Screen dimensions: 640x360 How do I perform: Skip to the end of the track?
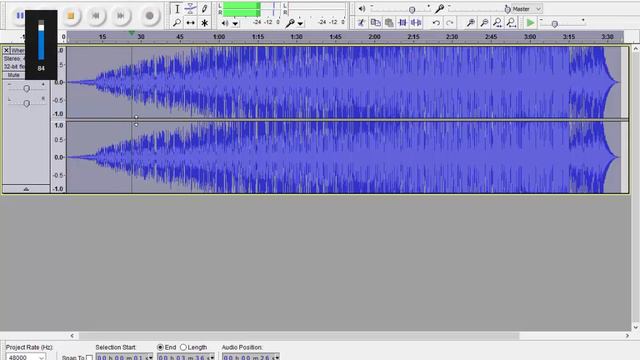click(x=121, y=16)
